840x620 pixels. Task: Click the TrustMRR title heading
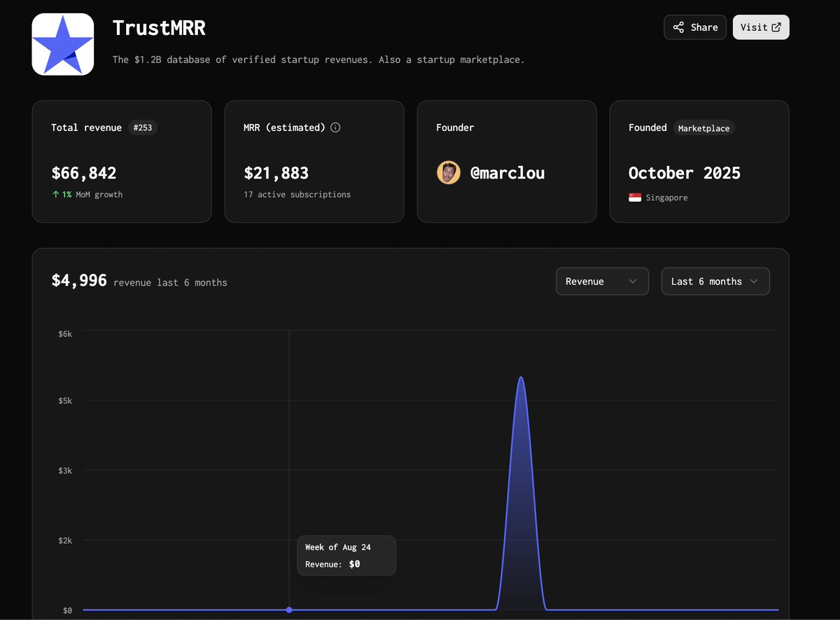pos(159,27)
